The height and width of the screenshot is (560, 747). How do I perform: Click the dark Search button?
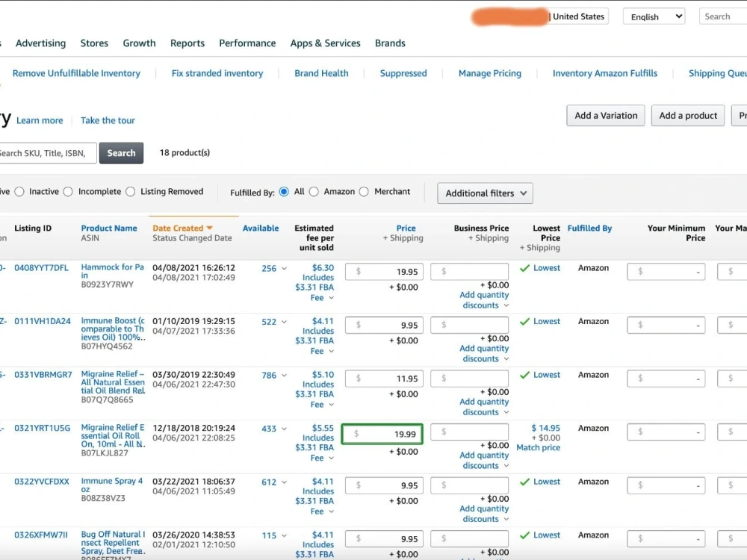(x=121, y=153)
